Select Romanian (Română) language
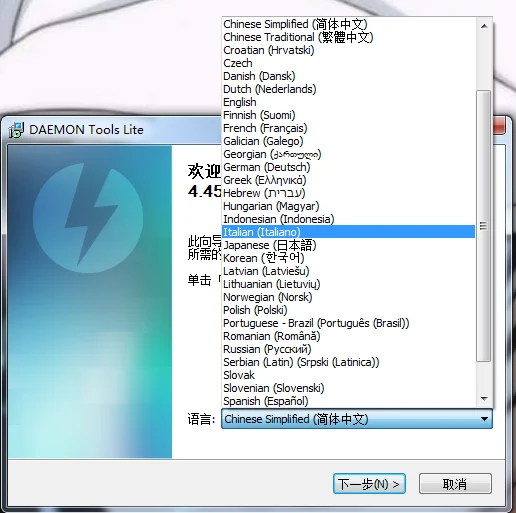 [x=348, y=336]
